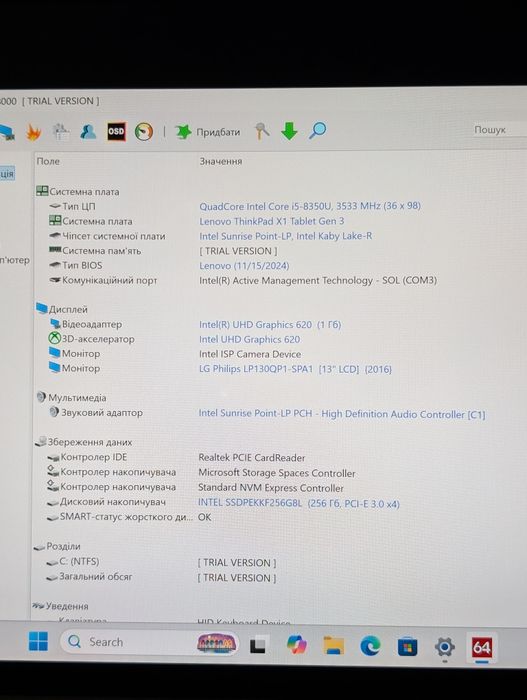The width and height of the screenshot is (527, 700).
Task: Open the Windows Start menu
Action: 38,642
